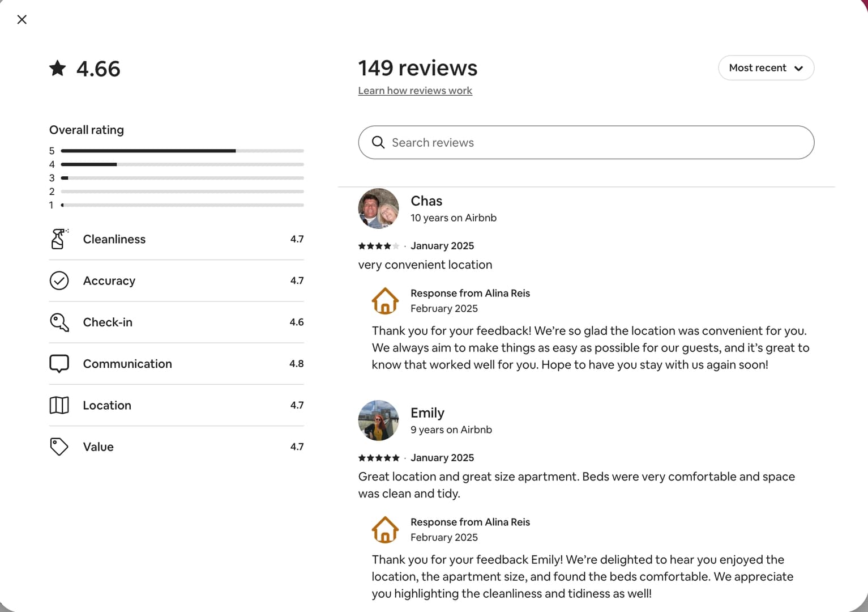Click the Communication speech bubble icon
Screen dimensions: 868x612
click(x=59, y=364)
